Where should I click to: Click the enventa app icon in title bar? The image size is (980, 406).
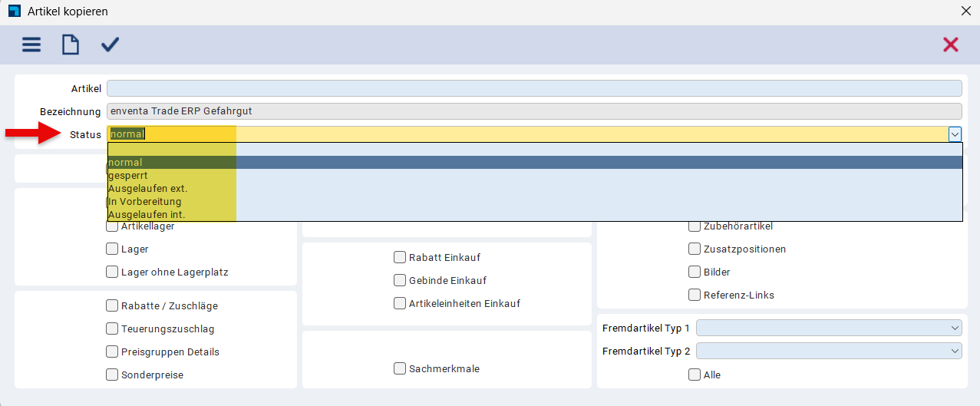(13, 12)
